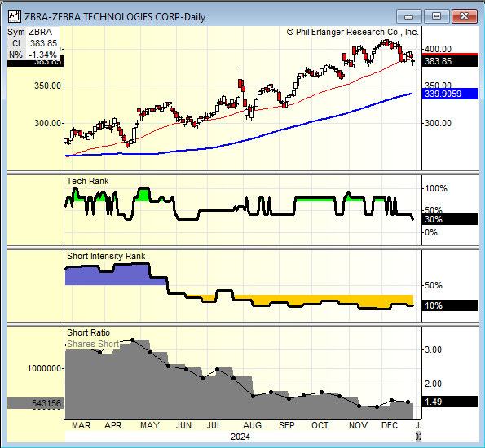Click the JUN month on time axis

[x=183, y=425]
